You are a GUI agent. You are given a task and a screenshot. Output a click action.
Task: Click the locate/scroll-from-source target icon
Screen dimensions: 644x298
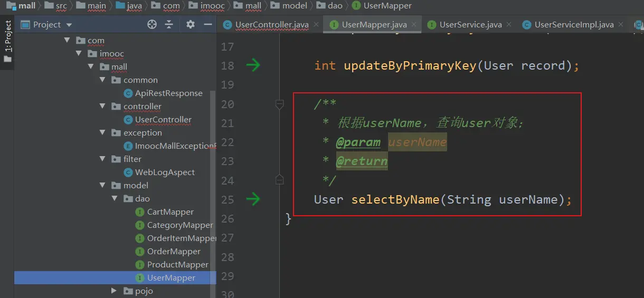152,24
